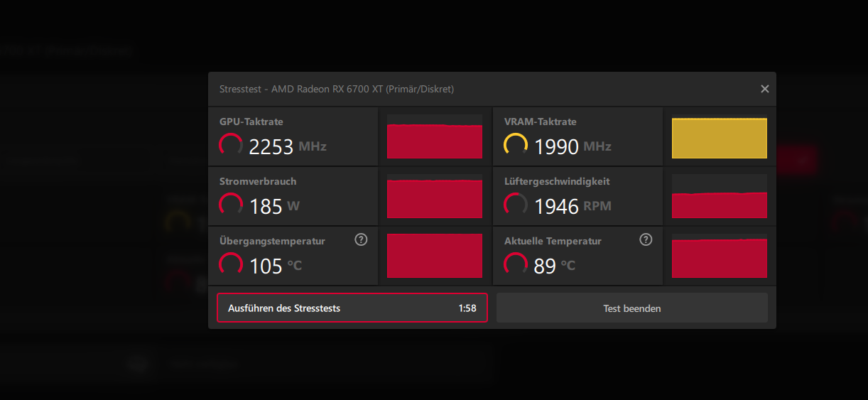Click the "Test beenden" button
The height and width of the screenshot is (400, 868).
pyautogui.click(x=632, y=308)
